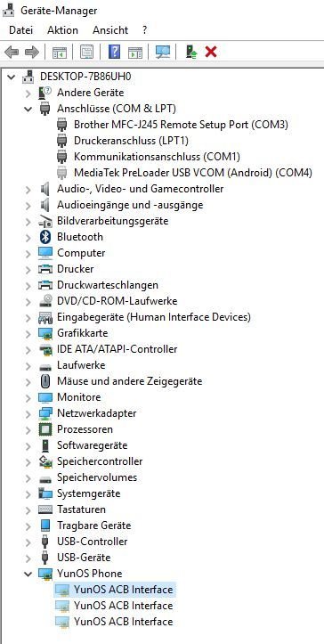Click the red X uninstall device icon

click(211, 52)
